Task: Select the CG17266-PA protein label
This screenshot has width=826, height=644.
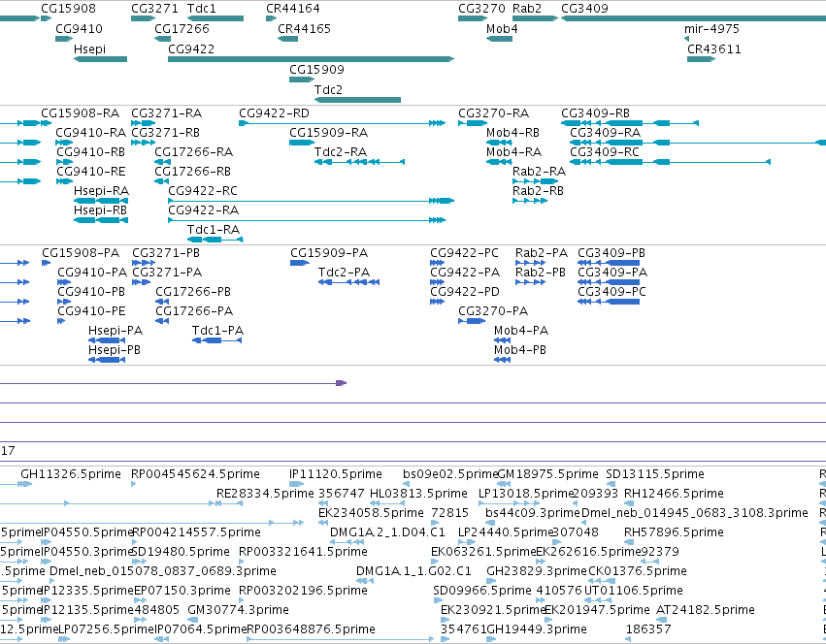Action: (x=194, y=310)
